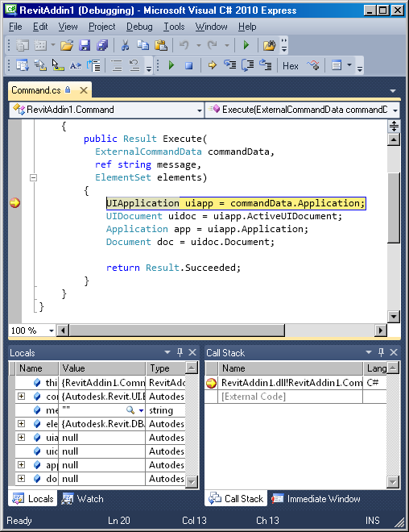Toggle auto-hide pin on Call Stack panel

381,352
